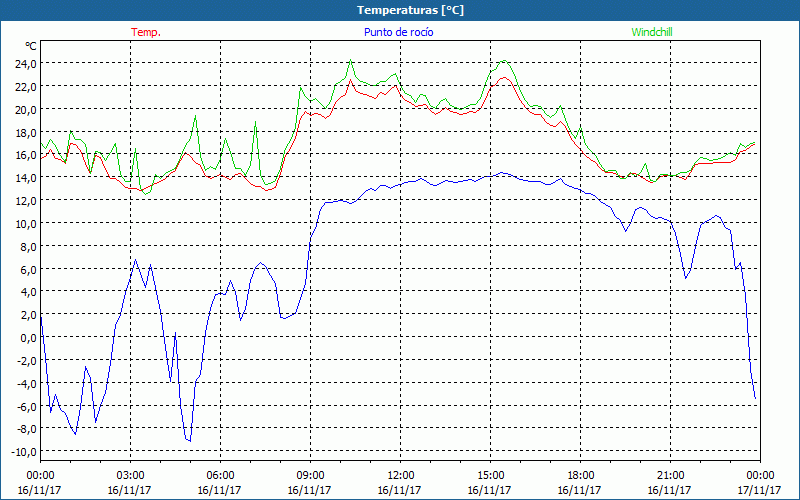Click the 'Temperaturas [°C]' chart title

pyautogui.click(x=410, y=10)
